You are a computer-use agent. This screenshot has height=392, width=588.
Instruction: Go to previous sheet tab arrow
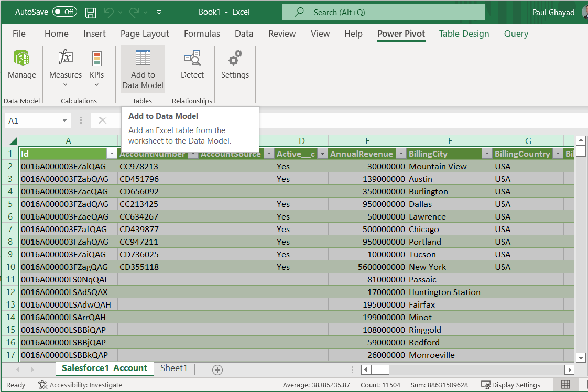tap(18, 370)
